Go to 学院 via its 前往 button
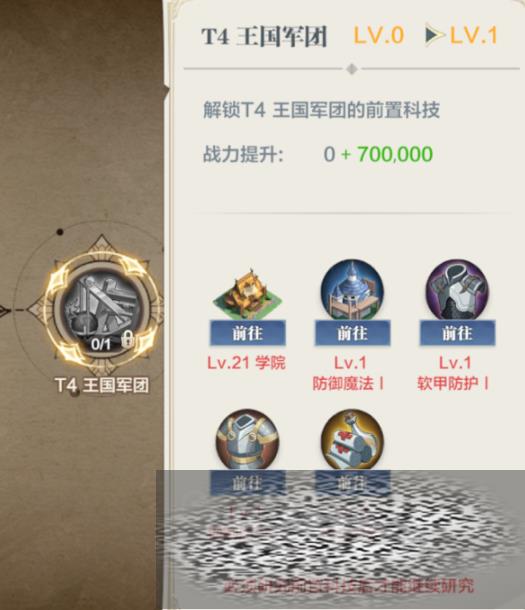This screenshot has height=610, width=525. point(248,333)
